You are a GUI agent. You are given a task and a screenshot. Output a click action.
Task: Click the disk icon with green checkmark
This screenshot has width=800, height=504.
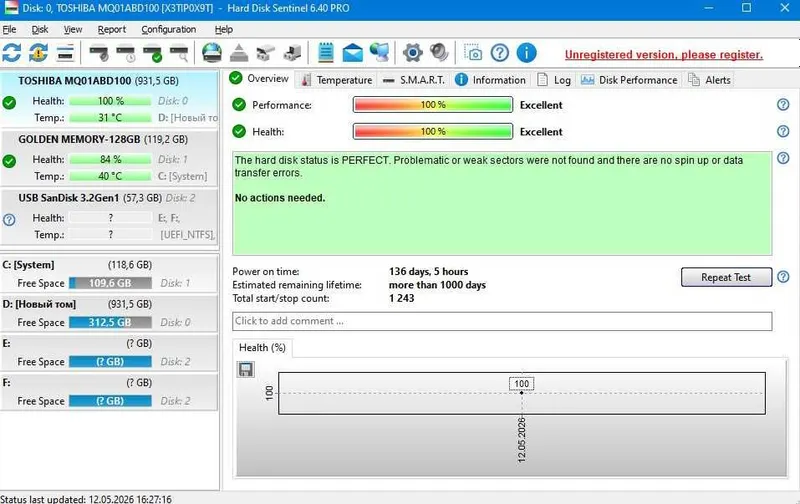[x=153, y=53]
